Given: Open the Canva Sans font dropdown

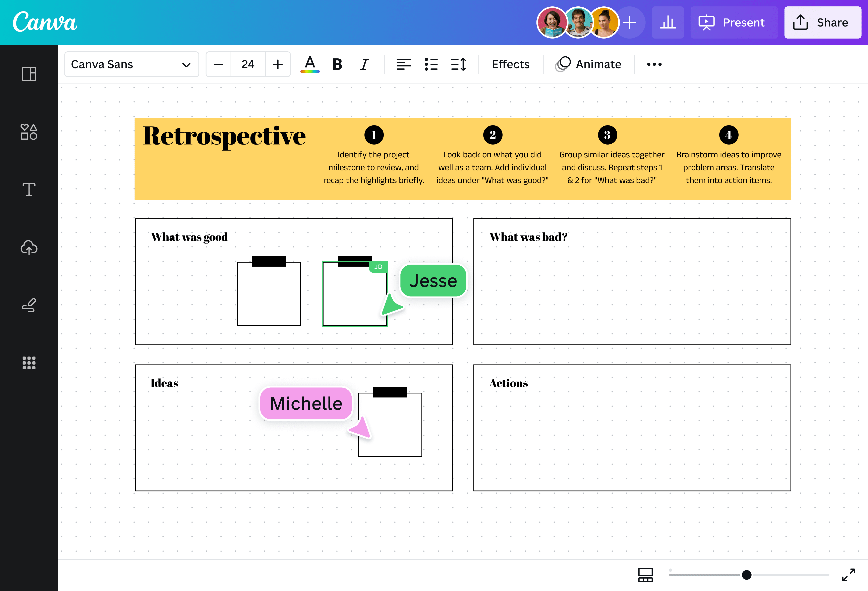Looking at the screenshot, I should (x=131, y=64).
